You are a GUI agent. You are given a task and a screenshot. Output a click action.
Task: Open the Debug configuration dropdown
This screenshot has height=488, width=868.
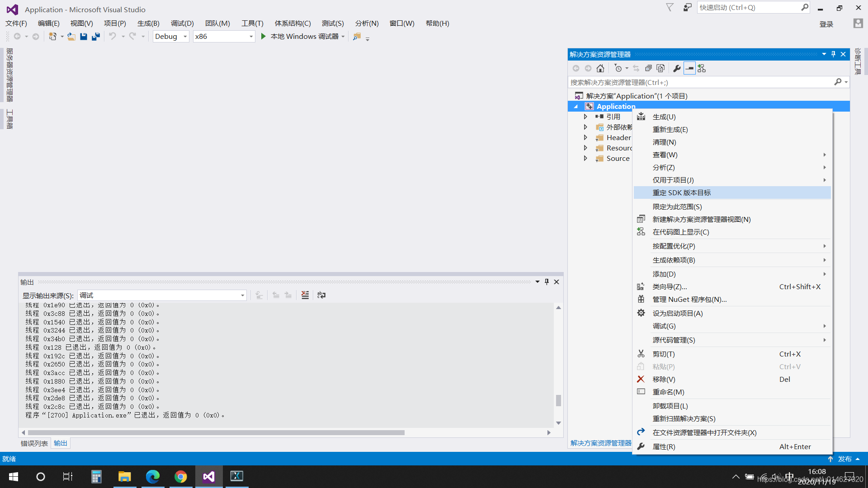[x=171, y=37]
